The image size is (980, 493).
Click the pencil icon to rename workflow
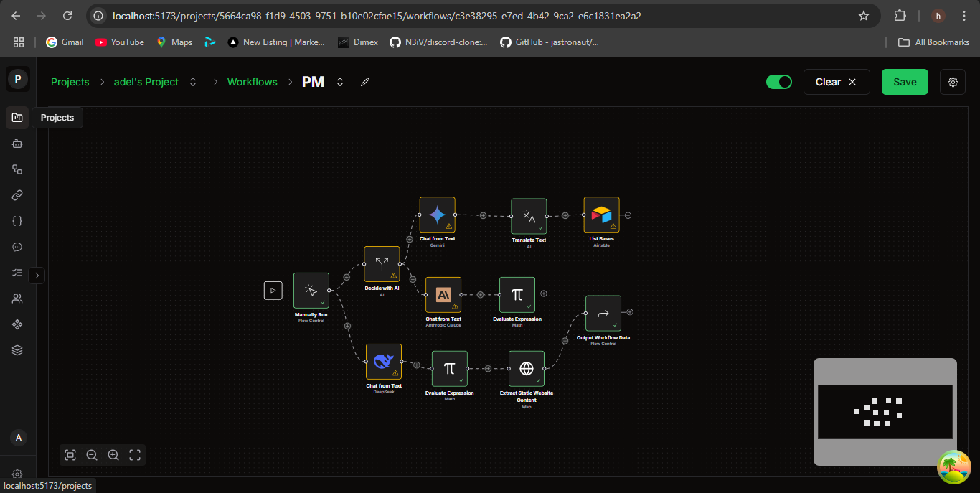365,83
